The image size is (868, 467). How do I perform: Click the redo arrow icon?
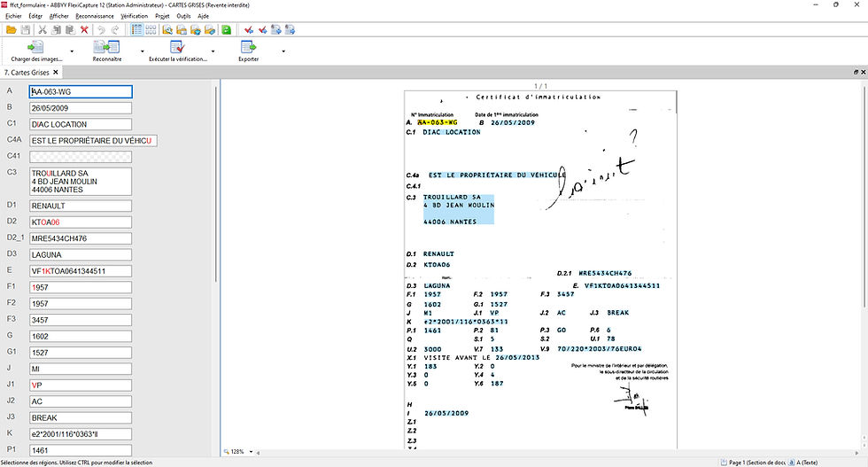pyautogui.click(x=115, y=30)
